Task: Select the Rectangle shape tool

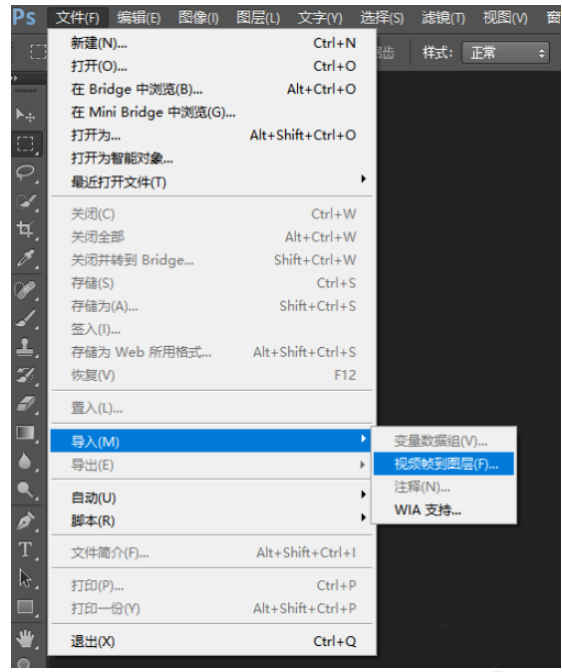Action: [25, 606]
